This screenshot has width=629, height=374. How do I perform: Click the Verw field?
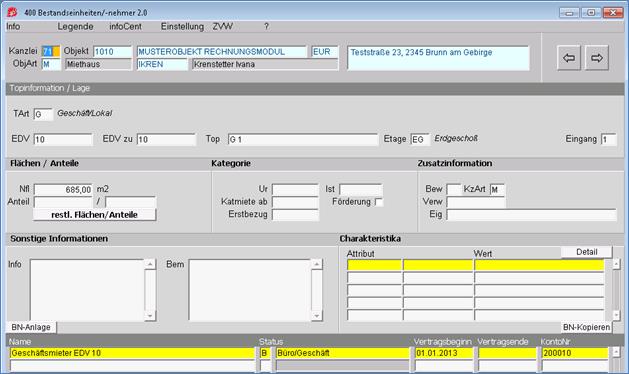[476, 202]
